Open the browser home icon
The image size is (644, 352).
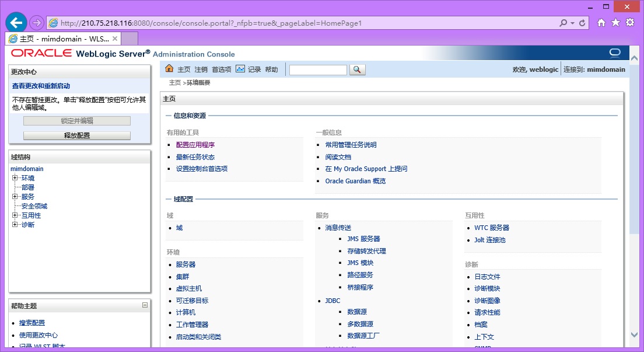(601, 23)
